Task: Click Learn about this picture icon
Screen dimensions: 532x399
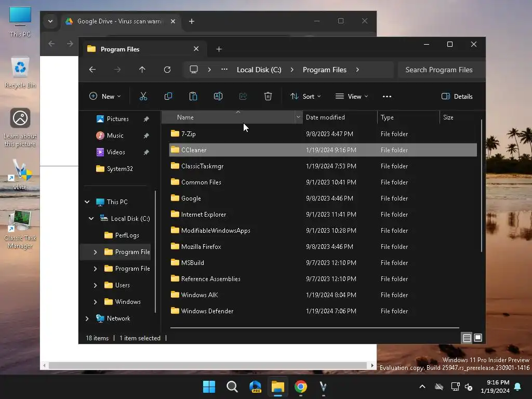Action: [20, 128]
